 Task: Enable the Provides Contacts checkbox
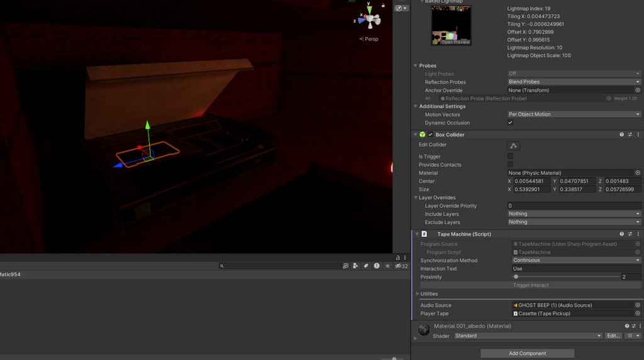pos(510,165)
